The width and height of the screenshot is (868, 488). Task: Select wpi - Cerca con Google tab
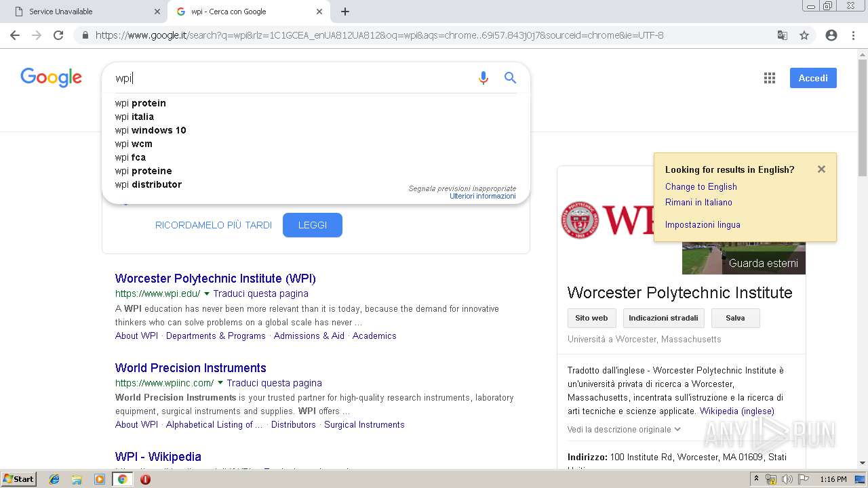tap(248, 12)
